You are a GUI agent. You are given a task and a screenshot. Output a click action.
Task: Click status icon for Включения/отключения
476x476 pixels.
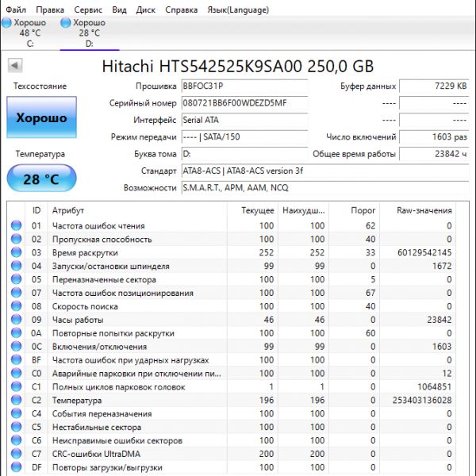pos(16,347)
